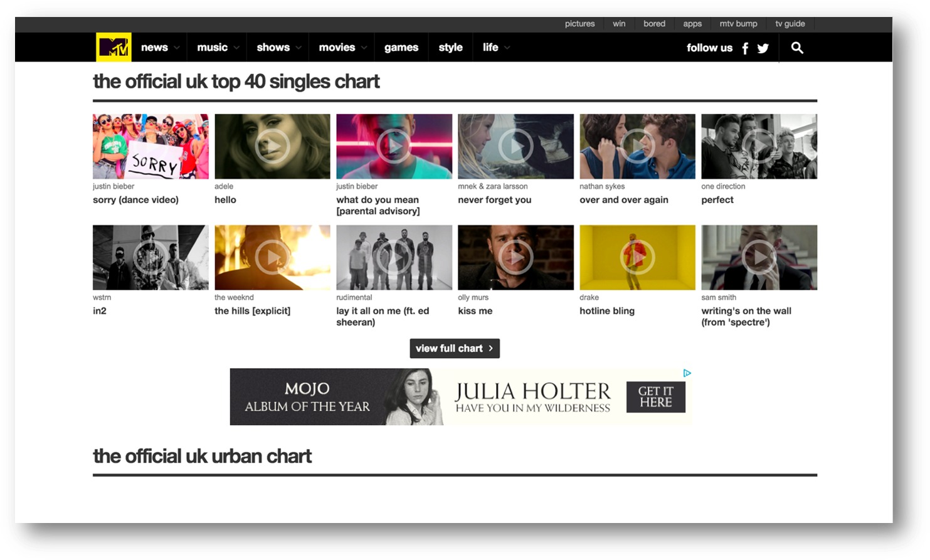This screenshot has height=560, width=930.
Task: Play Olly Murs' Kiss Me video
Action: (x=515, y=257)
